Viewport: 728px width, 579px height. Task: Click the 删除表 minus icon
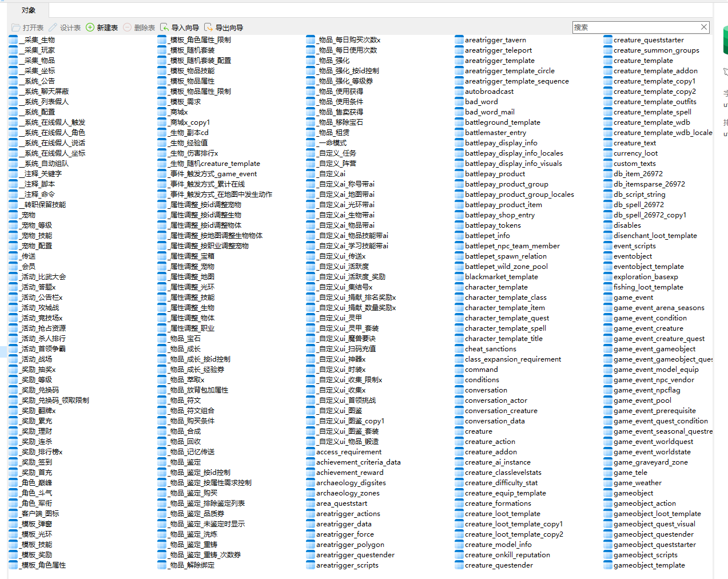click(x=127, y=27)
